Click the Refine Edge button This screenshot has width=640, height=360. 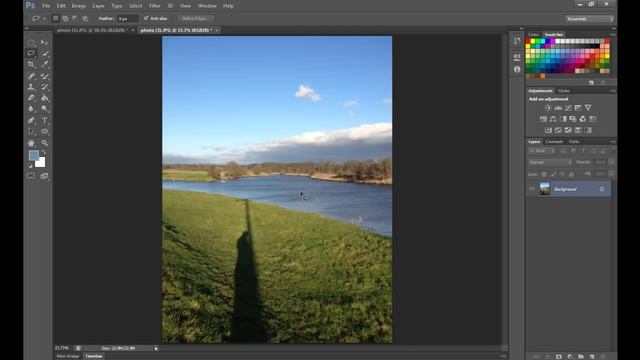click(195, 18)
